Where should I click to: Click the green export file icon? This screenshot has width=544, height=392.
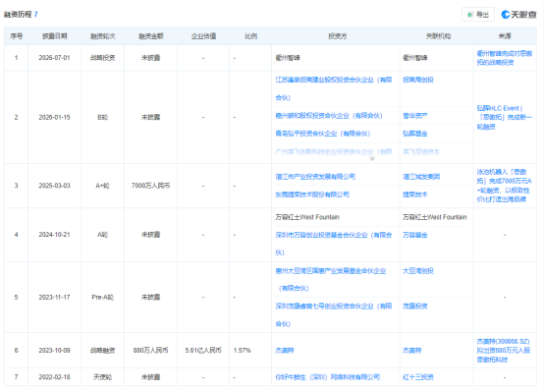[x=470, y=15]
